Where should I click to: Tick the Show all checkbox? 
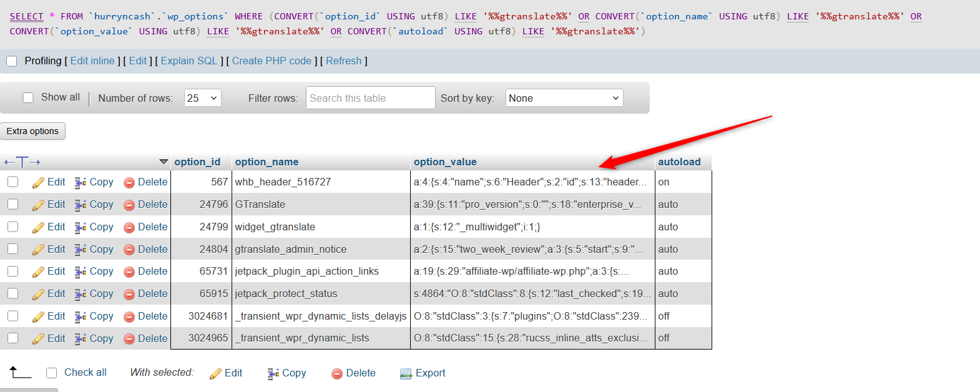click(28, 97)
